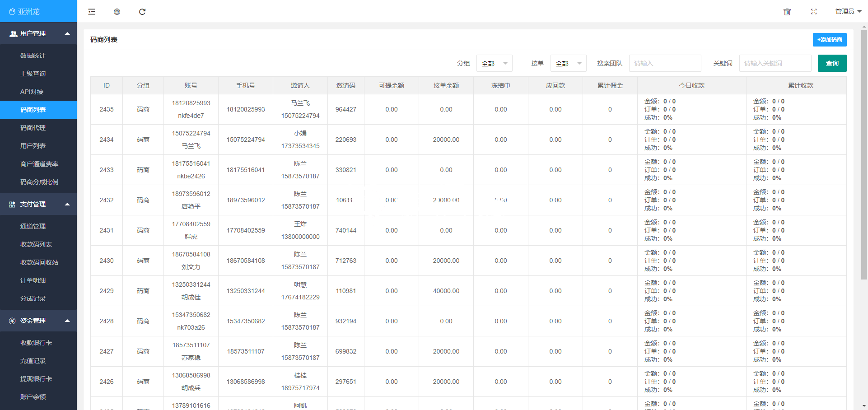Click phone number 18573511107 in row 2427
This screenshot has height=410, width=868.
[246, 351]
